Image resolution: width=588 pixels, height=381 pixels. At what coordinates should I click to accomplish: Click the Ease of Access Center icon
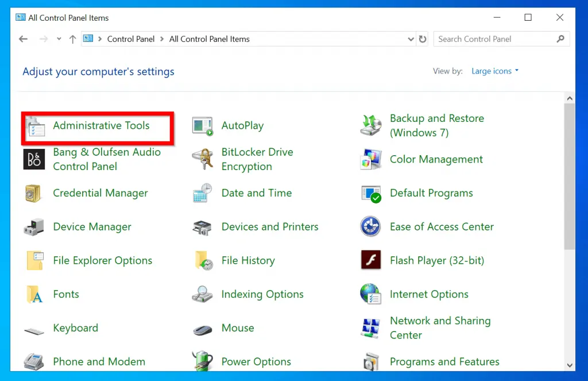[370, 226]
